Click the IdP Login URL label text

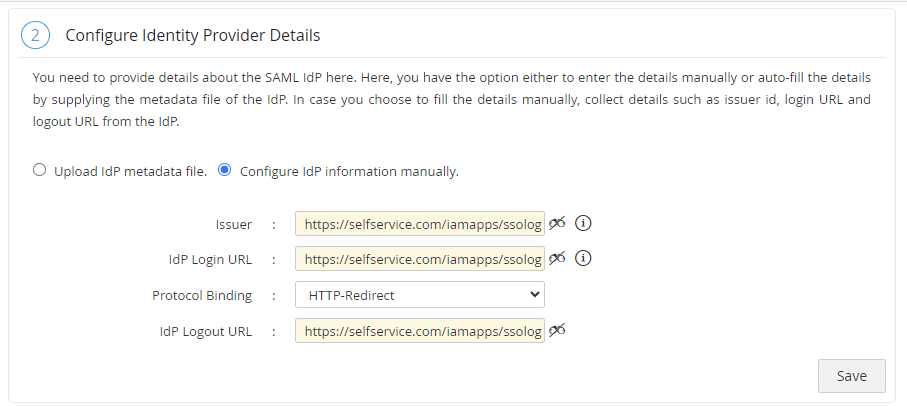point(210,260)
